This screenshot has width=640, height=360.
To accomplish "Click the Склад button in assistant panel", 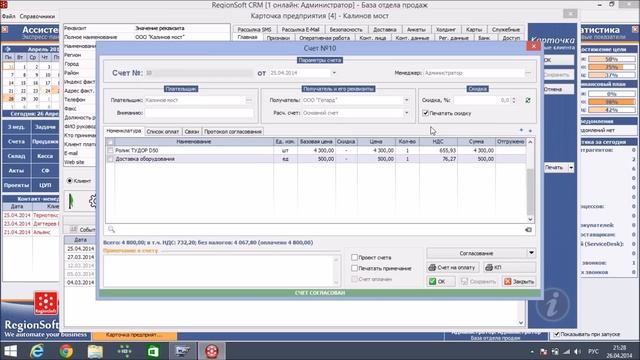I will 16,156.
